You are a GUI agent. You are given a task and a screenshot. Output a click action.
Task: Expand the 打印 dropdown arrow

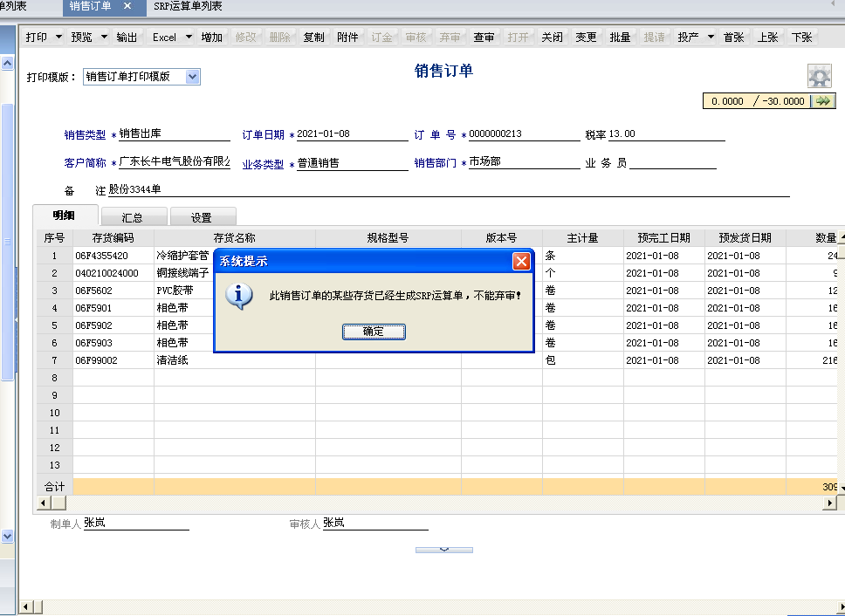coord(58,38)
